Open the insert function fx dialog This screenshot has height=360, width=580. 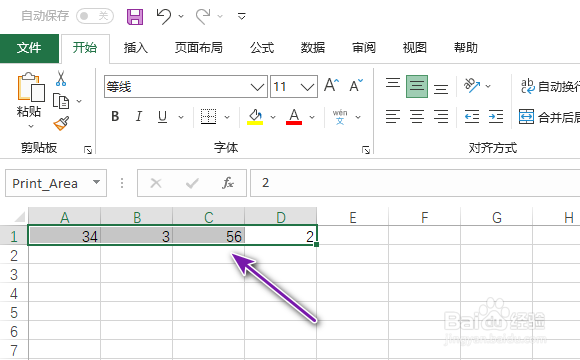pos(227,183)
